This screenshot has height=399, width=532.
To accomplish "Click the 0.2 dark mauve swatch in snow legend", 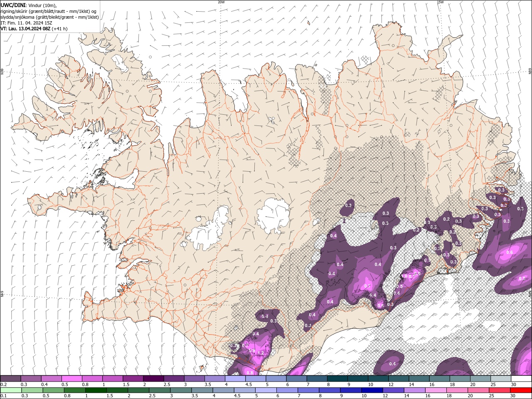I will tap(10, 379).
